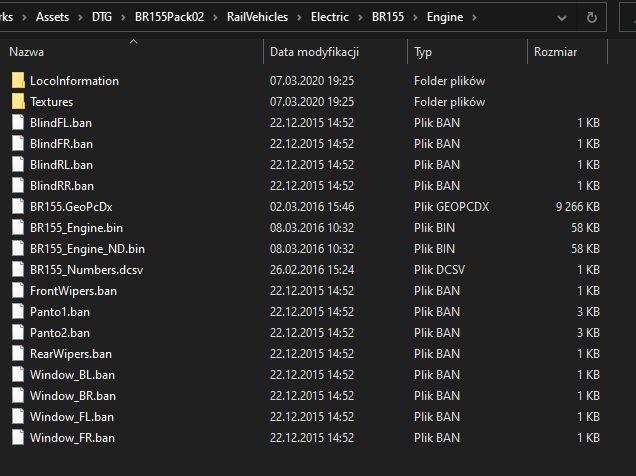
Task: Navigate to RailVehicles in the breadcrumb
Action: click(258, 17)
